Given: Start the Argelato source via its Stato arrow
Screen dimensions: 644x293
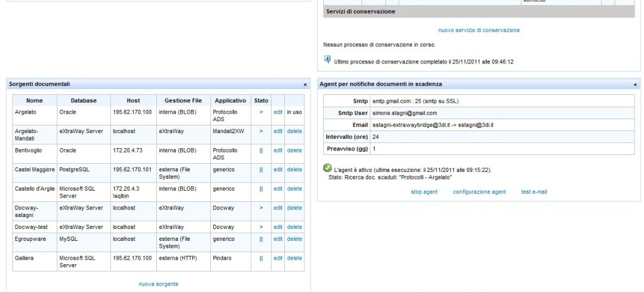Looking at the screenshot, I should (261, 112).
